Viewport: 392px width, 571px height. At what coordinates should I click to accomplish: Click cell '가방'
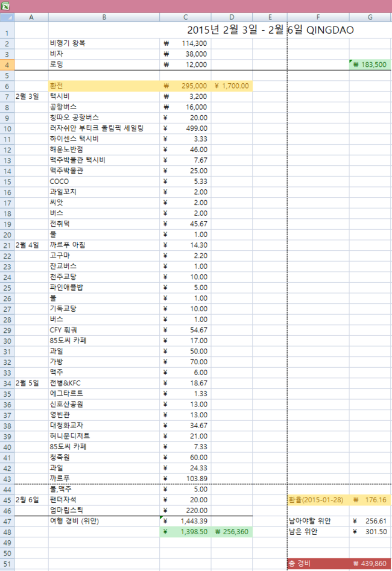[104, 362]
